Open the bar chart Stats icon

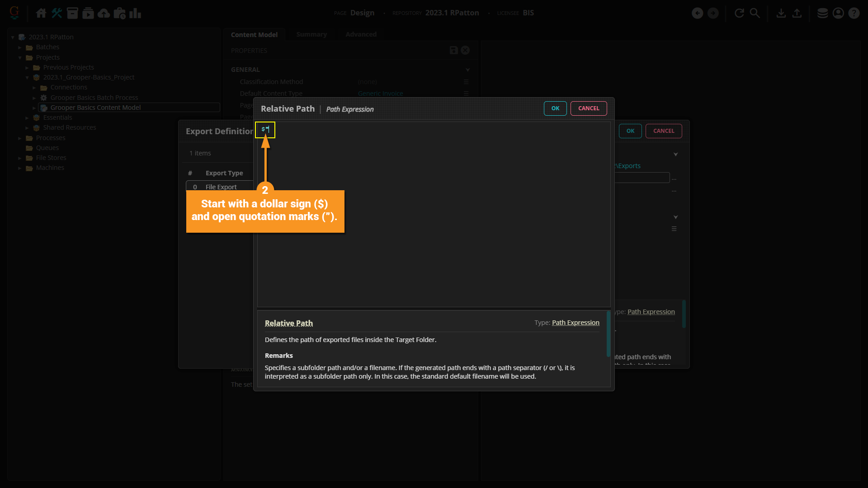135,13
